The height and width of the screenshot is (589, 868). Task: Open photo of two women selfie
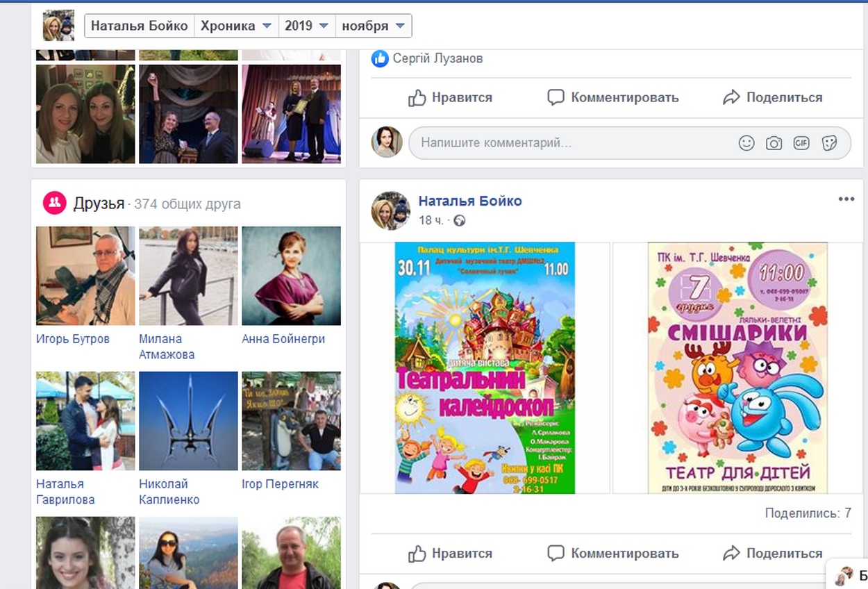click(x=85, y=114)
